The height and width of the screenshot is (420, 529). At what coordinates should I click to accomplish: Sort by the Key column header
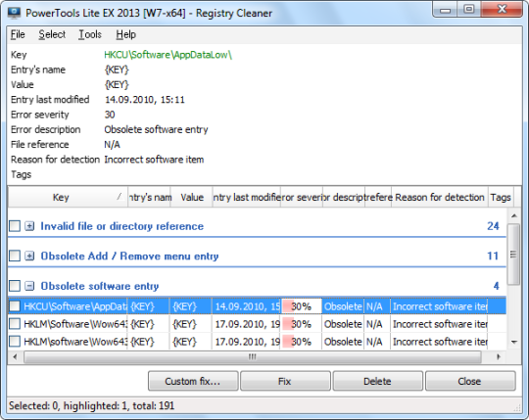(x=68, y=197)
